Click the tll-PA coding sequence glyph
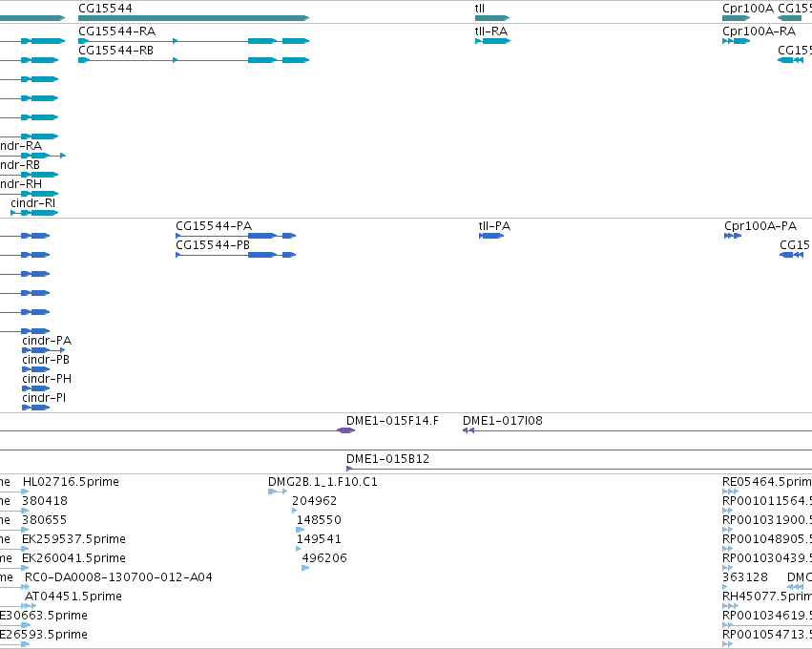 click(x=491, y=236)
